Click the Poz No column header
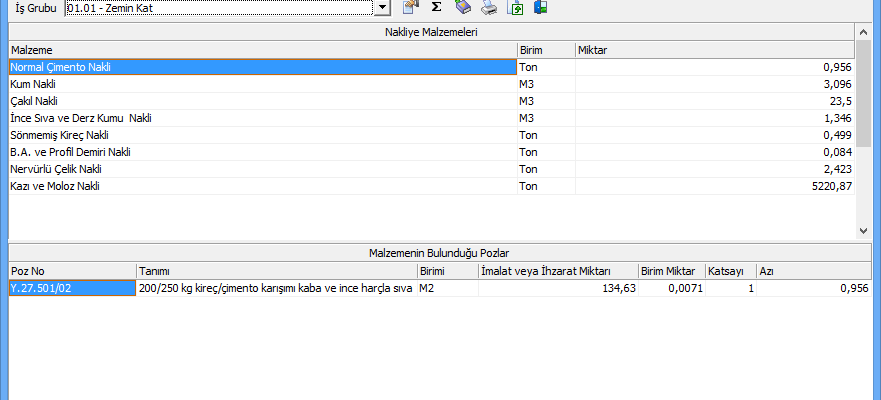 72,271
